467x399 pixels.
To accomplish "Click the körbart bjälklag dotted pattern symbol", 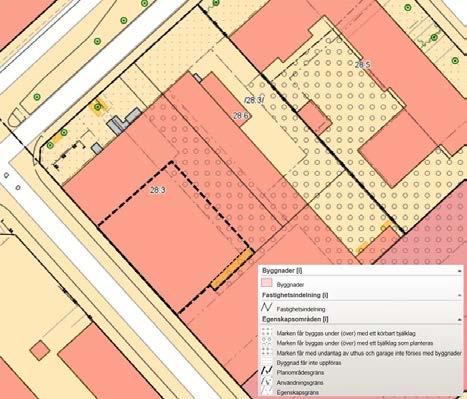I will tap(267, 332).
